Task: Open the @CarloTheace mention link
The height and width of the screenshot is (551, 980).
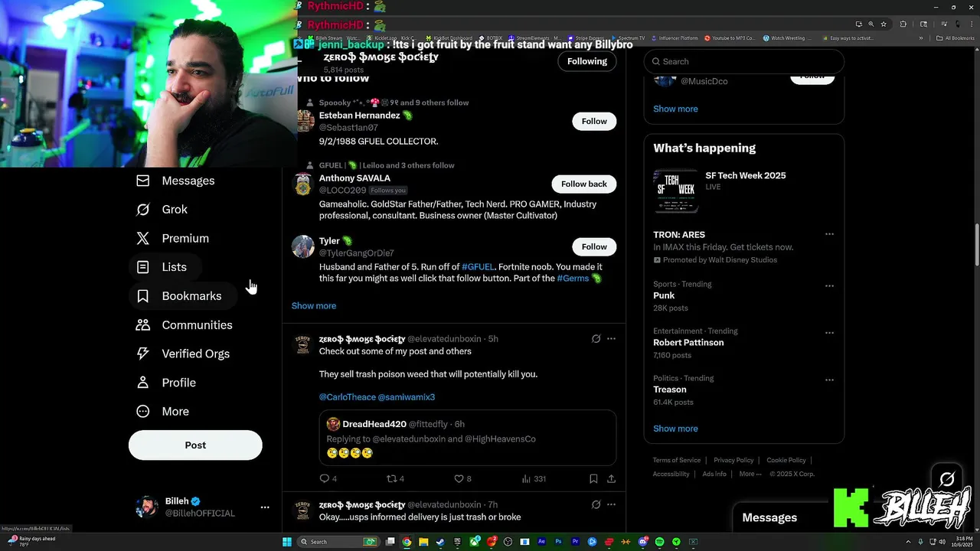Action: (347, 397)
